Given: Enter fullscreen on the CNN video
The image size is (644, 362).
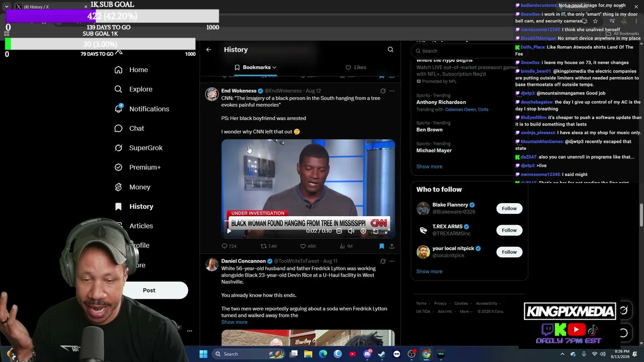Looking at the screenshot, I should 387,231.
